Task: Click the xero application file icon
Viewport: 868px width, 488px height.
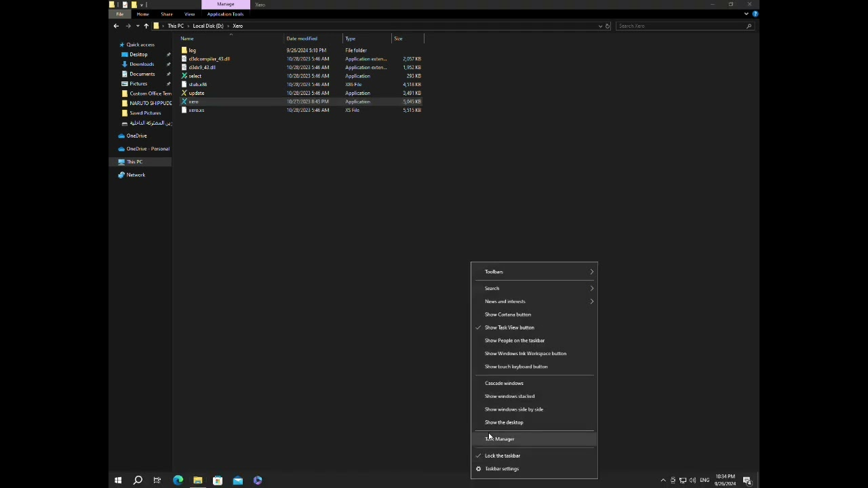Action: tap(184, 102)
